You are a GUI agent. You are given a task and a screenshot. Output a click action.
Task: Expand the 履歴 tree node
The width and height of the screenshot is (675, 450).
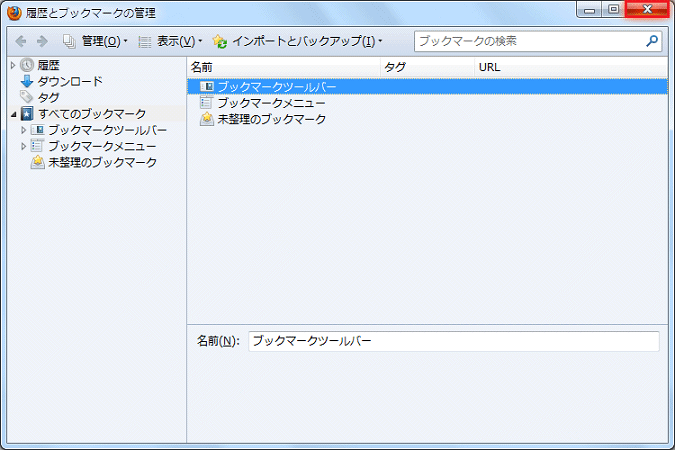coord(13,65)
